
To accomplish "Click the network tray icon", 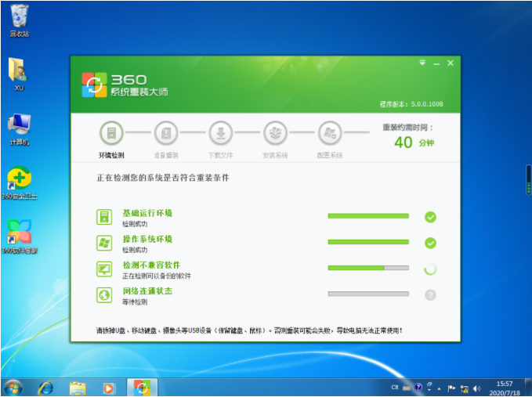I will click(465, 389).
